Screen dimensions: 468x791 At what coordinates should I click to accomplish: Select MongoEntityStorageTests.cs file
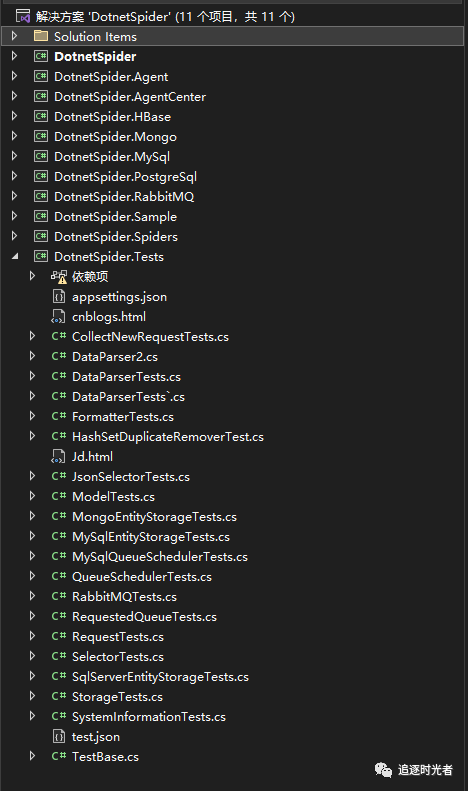pos(154,517)
